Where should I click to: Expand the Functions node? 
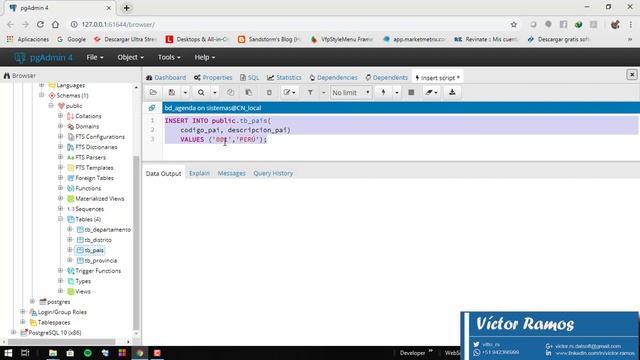point(60,188)
